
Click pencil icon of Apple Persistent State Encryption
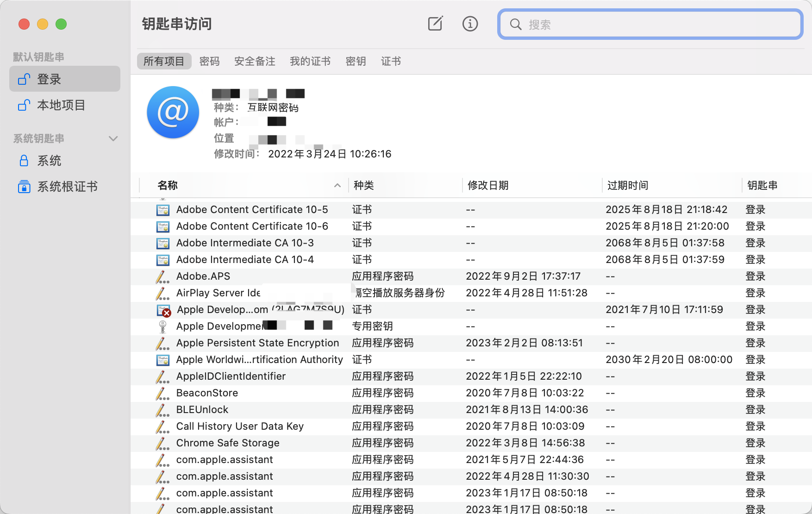point(162,343)
